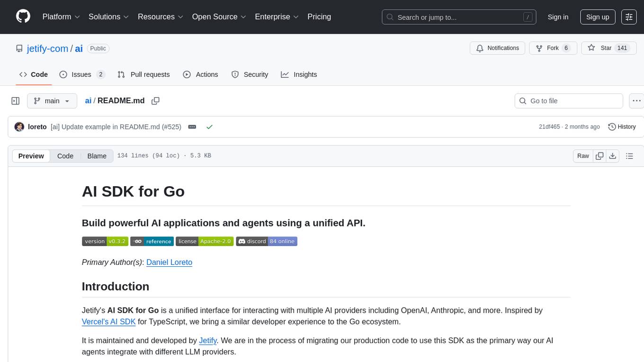Image resolution: width=644 pixels, height=362 pixels.
Task: Select the Preview view
Action: click(31, 156)
